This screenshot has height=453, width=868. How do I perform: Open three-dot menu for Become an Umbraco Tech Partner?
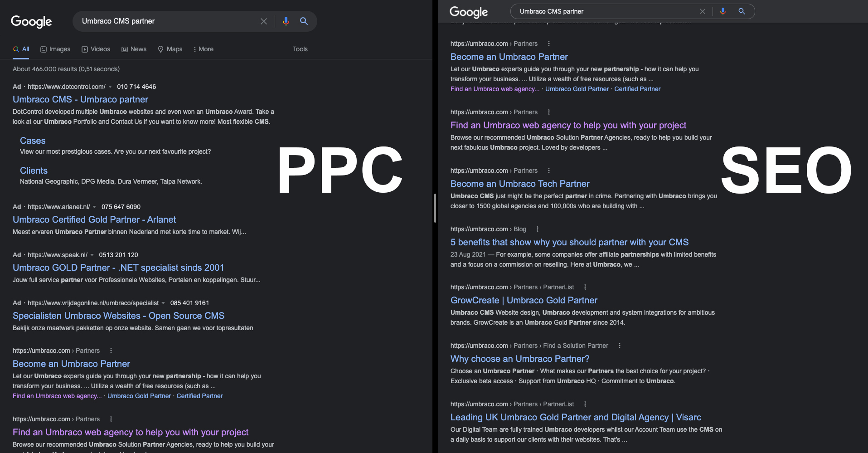point(549,170)
